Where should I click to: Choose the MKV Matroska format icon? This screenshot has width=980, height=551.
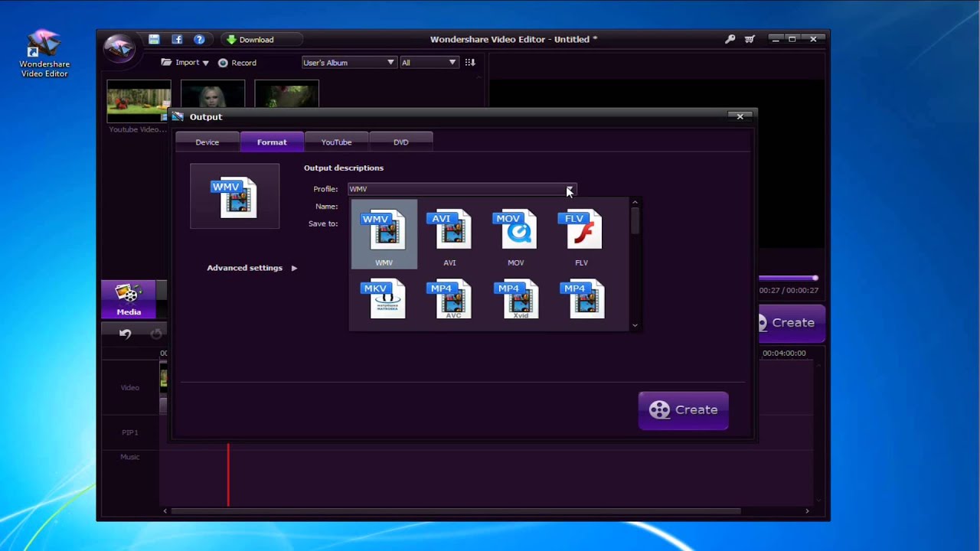384,299
